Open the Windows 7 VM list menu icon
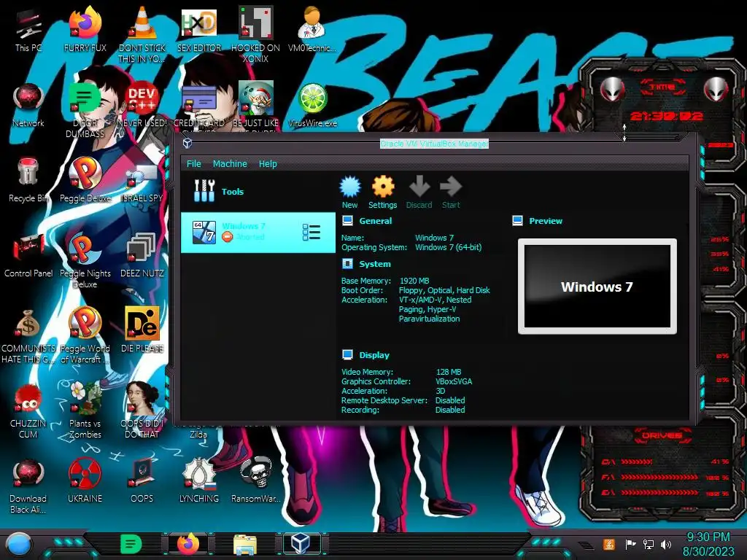 [311, 233]
